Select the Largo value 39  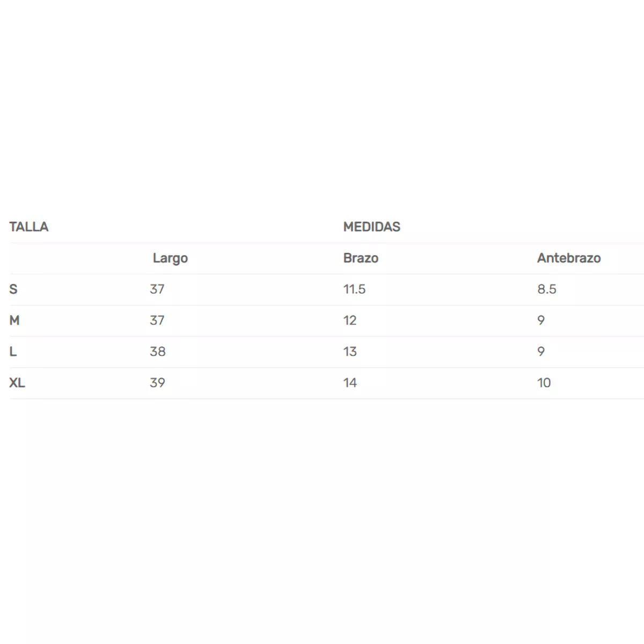158,383
